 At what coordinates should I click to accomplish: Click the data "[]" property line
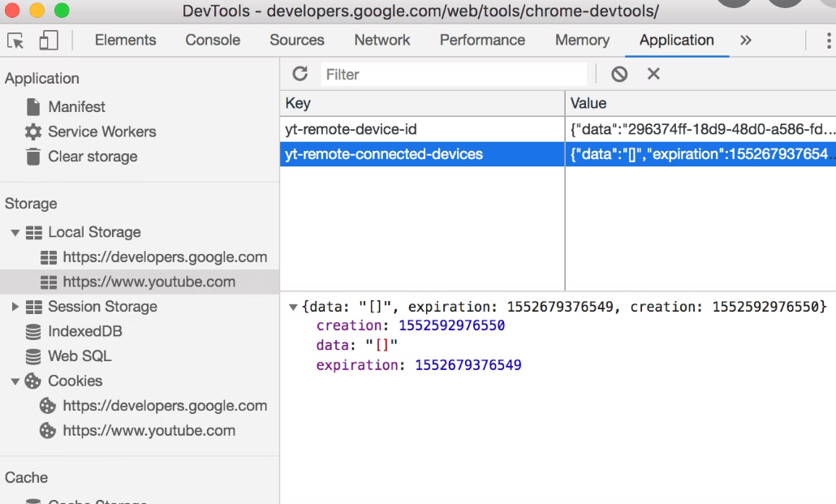356,345
